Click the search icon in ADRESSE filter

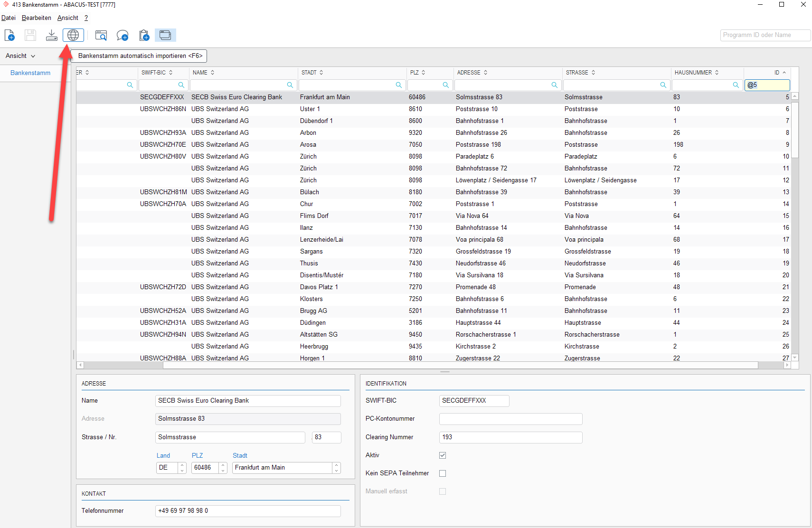pos(554,85)
